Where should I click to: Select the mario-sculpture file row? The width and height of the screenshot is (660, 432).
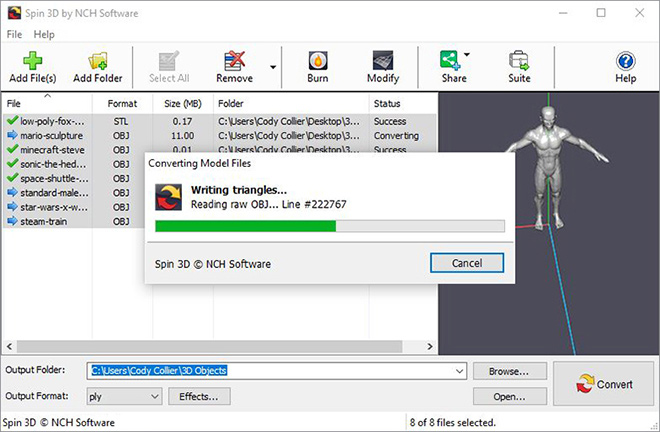(219, 136)
